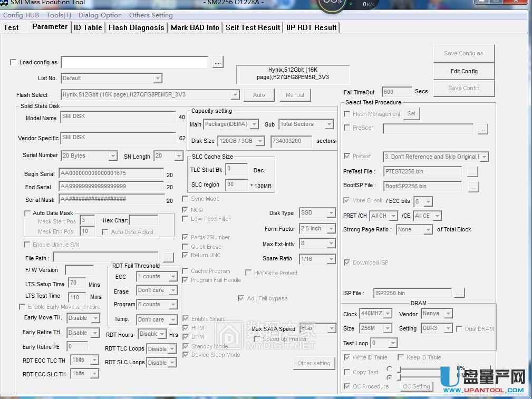Toggle the Auto Date Mask checkbox
Image resolution: width=532 pixels, height=399 pixels.
(x=27, y=213)
